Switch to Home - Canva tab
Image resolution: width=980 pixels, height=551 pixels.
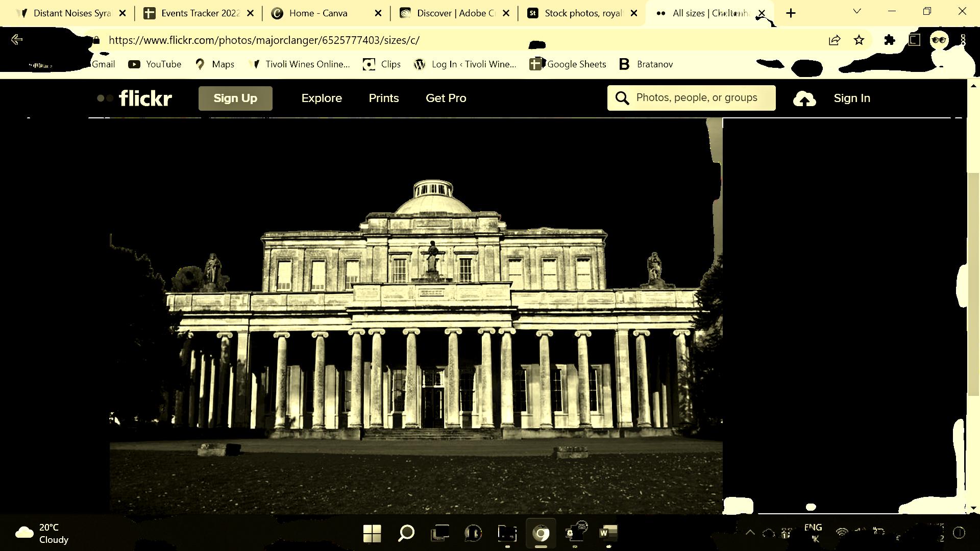coord(318,13)
